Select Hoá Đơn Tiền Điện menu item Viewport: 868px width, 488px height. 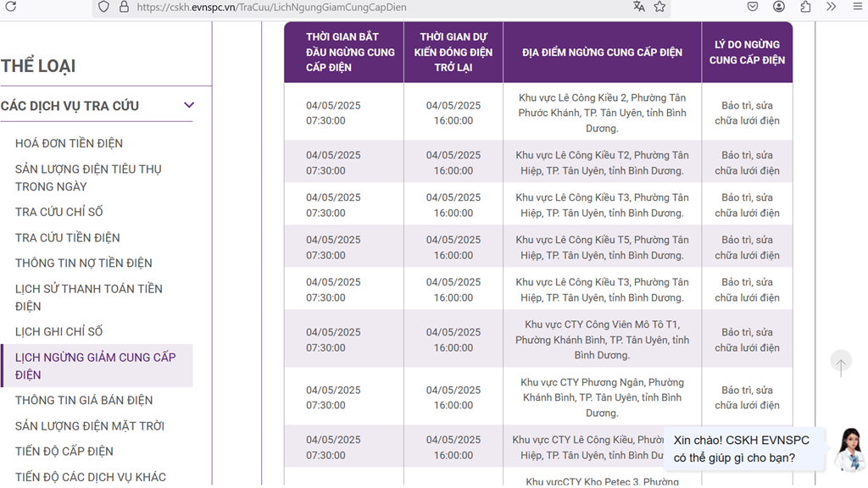pyautogui.click(x=69, y=143)
